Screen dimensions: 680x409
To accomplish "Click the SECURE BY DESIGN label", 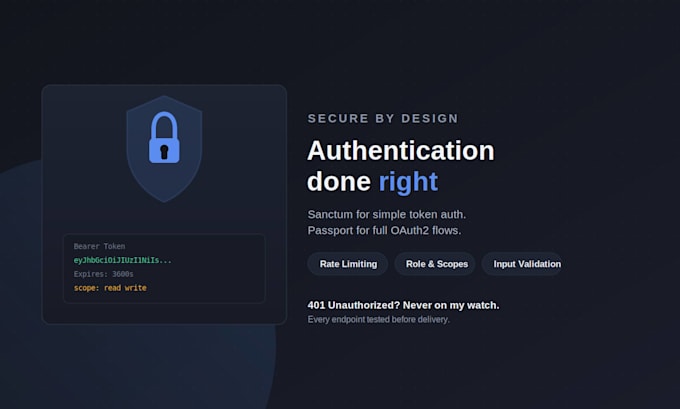I will [383, 118].
